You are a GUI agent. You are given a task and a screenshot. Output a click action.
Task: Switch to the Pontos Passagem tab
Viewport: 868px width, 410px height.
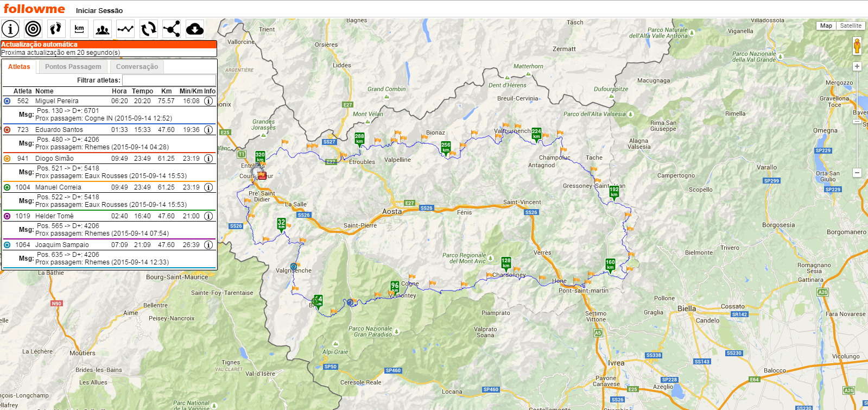[73, 67]
